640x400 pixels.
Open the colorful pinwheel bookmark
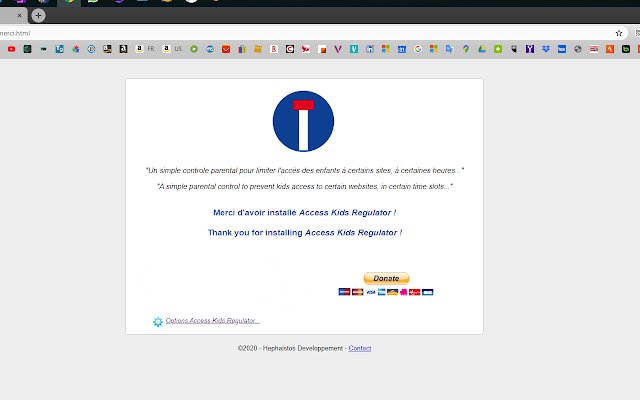[76, 49]
